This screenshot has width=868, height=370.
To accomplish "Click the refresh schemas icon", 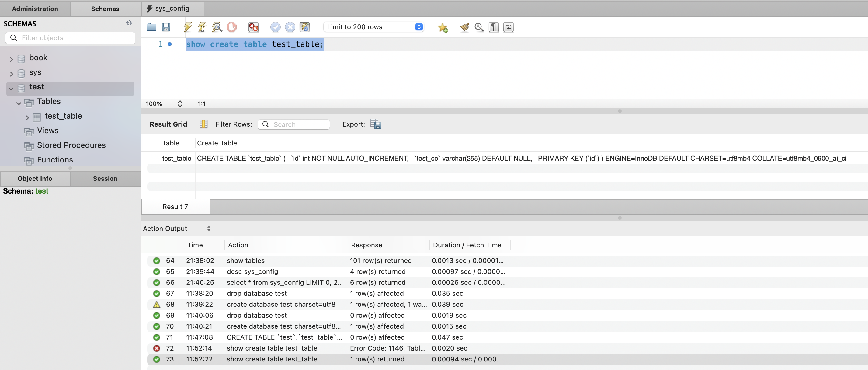I will tap(129, 23).
